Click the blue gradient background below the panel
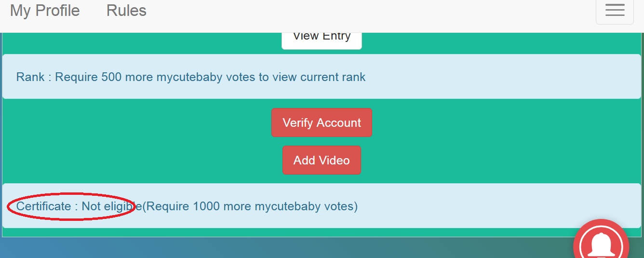Screen dimensions: 644x258 click(x=241, y=248)
